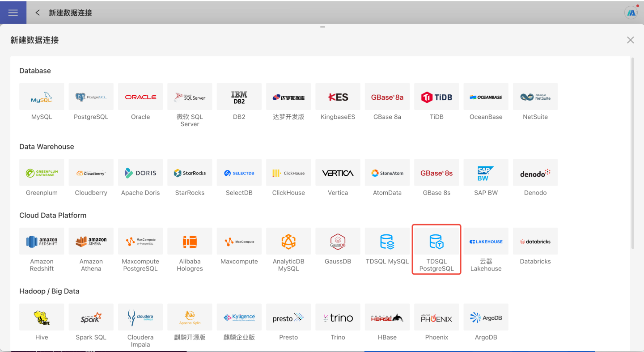Choose the Spark SQL connector

tap(91, 318)
